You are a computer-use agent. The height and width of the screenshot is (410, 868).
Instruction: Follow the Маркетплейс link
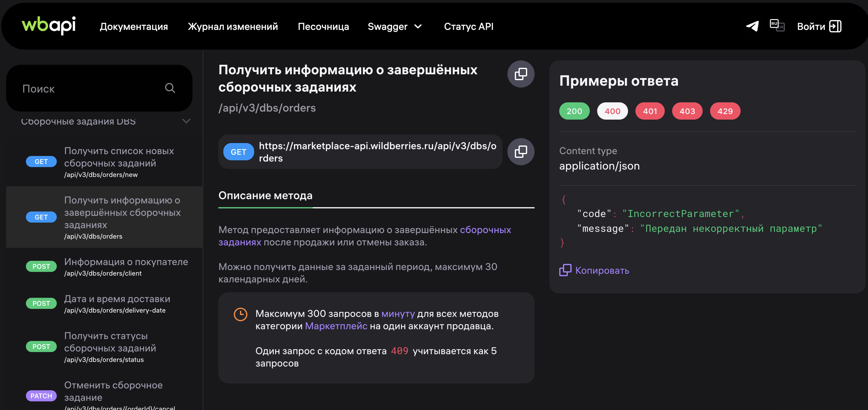336,326
